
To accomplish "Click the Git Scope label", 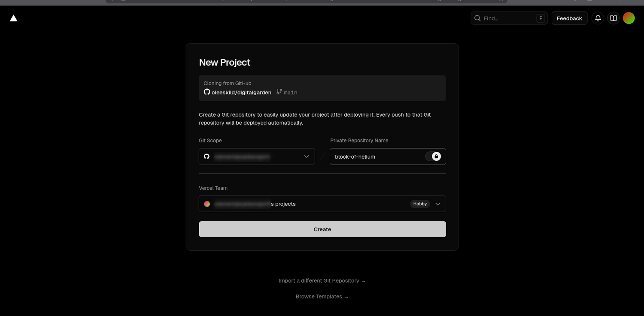I will (x=210, y=141).
